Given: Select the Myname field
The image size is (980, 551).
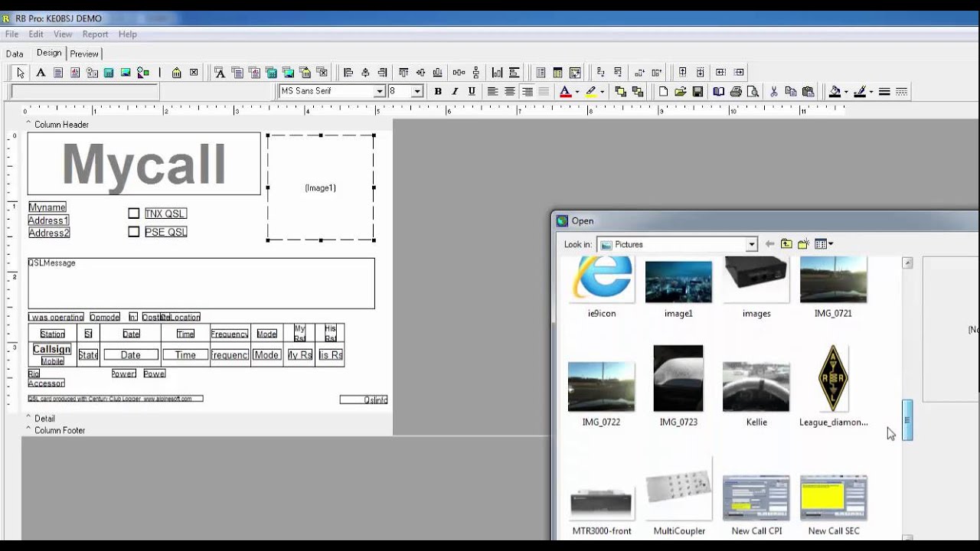Looking at the screenshot, I should (x=47, y=207).
